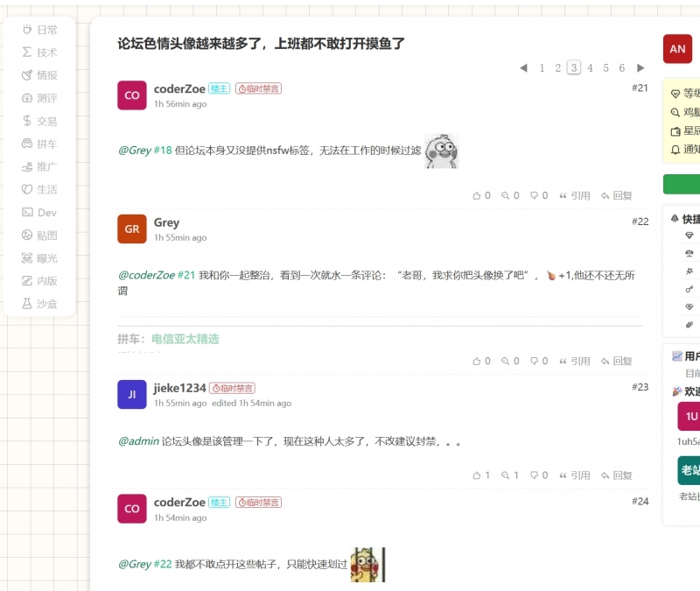Open the #24 post permalink
The width and height of the screenshot is (700, 591).
point(640,501)
